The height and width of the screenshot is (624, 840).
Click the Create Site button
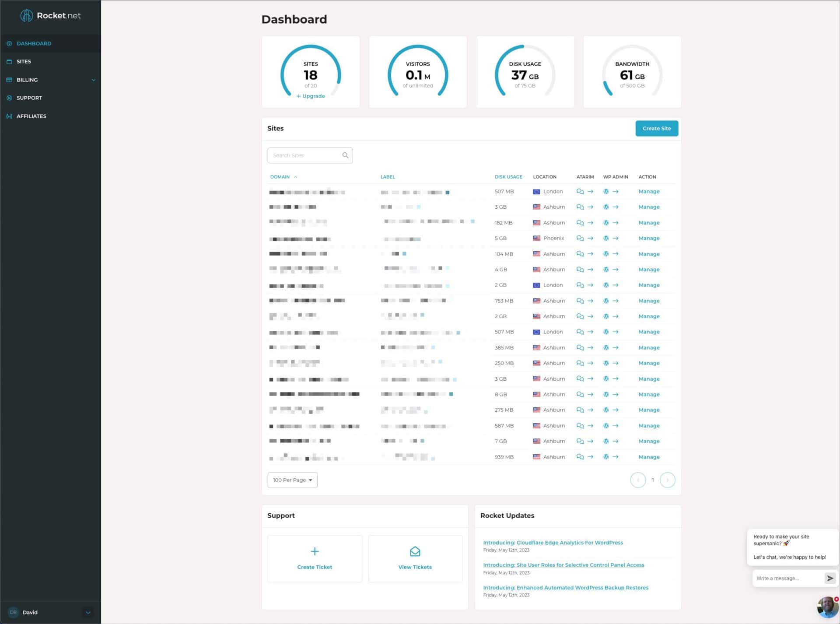pos(657,128)
